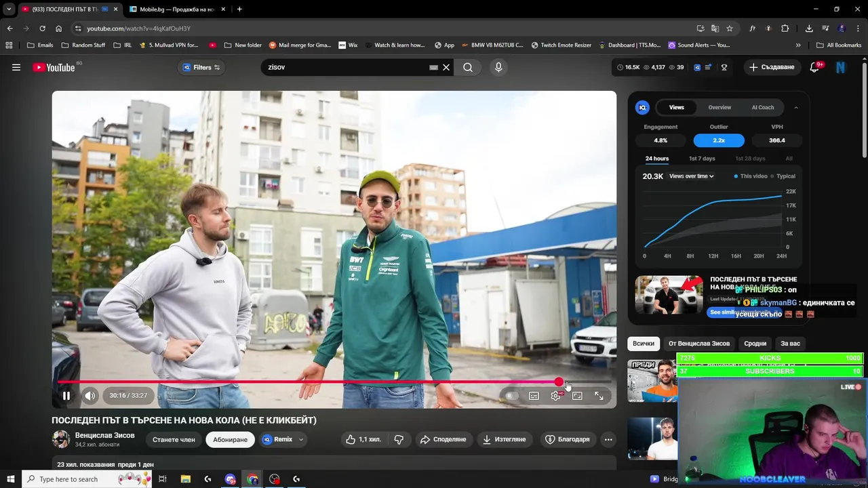This screenshot has width=868, height=488.
Task: Select the Всички filter chip
Action: 644,344
